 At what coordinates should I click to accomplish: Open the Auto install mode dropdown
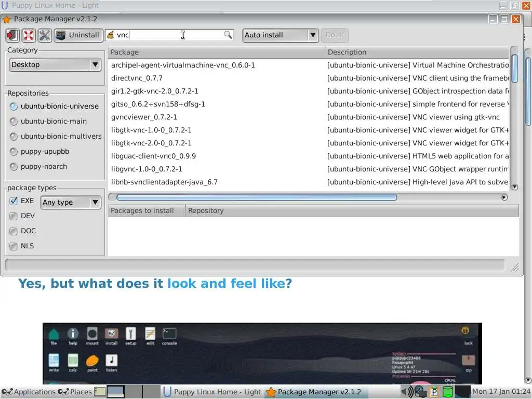pyautogui.click(x=280, y=35)
